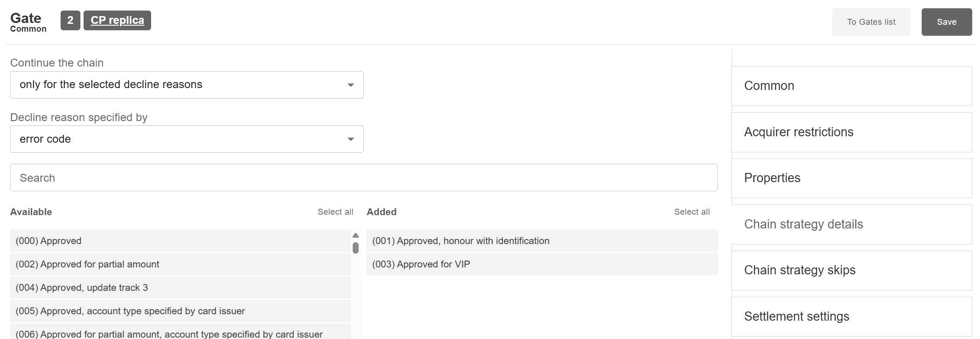This screenshot has width=980, height=339.
Task: Select the (000) Approved available item
Action: tap(180, 241)
